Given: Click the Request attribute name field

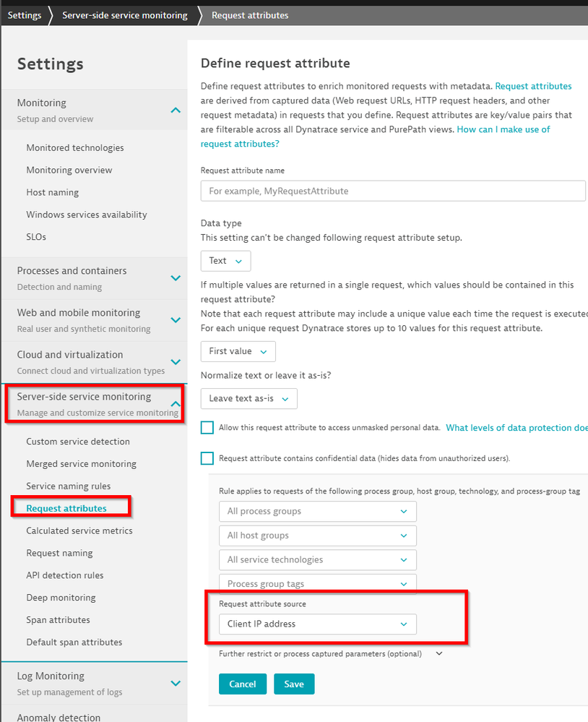Looking at the screenshot, I should pos(393,191).
